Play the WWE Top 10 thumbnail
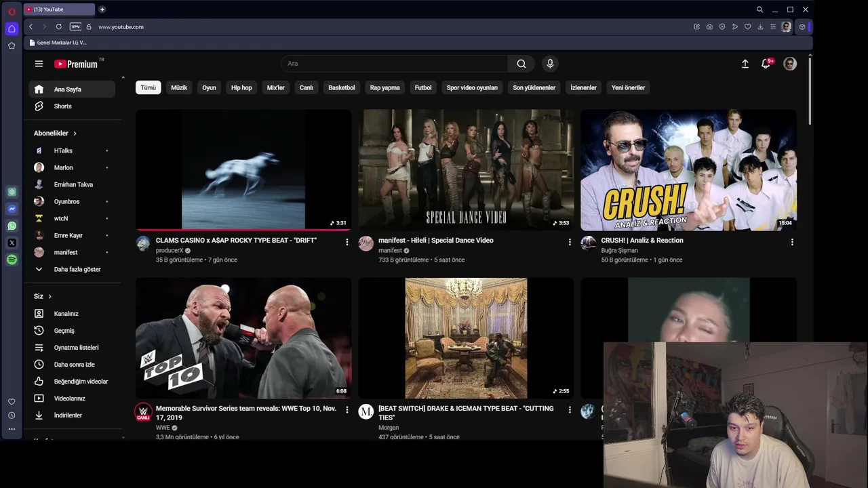The image size is (868, 488). point(243,338)
